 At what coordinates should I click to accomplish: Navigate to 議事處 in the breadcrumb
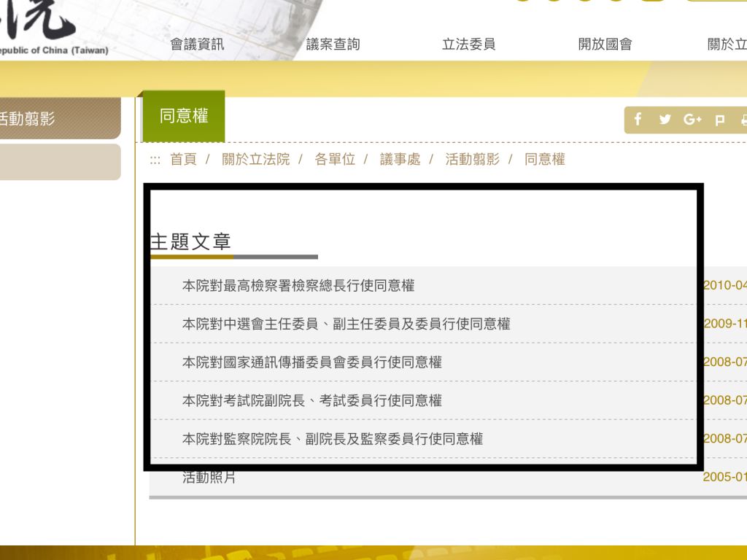pyautogui.click(x=400, y=159)
